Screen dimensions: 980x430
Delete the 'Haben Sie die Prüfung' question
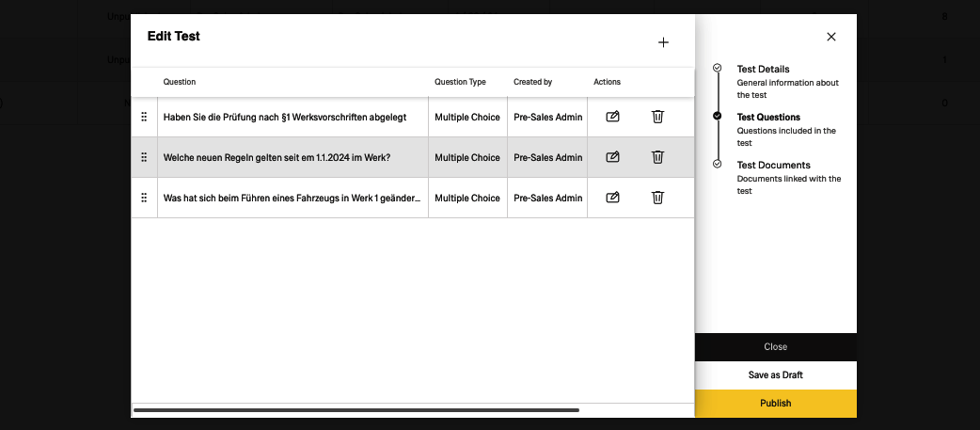coord(657,117)
